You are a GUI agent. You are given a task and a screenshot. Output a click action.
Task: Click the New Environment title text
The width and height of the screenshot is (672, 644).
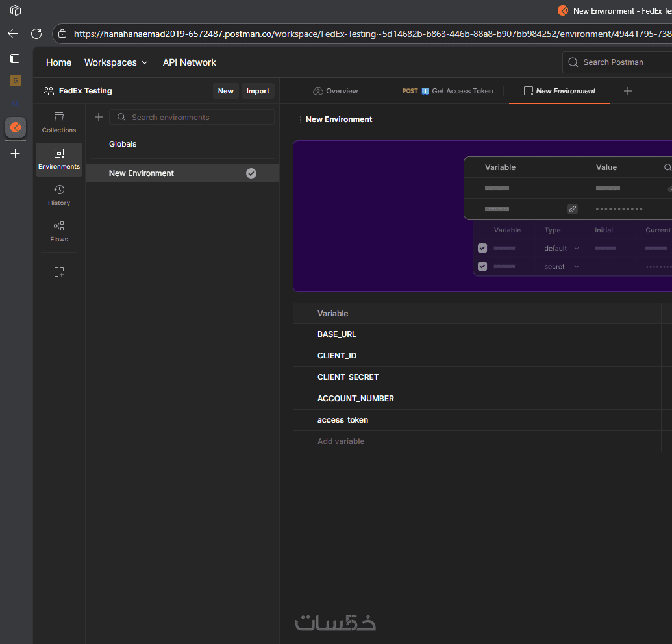click(x=338, y=119)
